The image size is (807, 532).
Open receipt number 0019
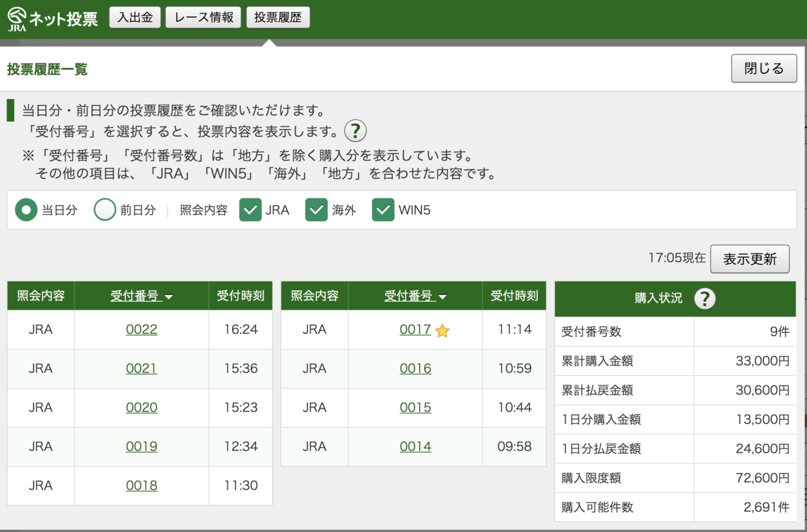click(x=141, y=447)
